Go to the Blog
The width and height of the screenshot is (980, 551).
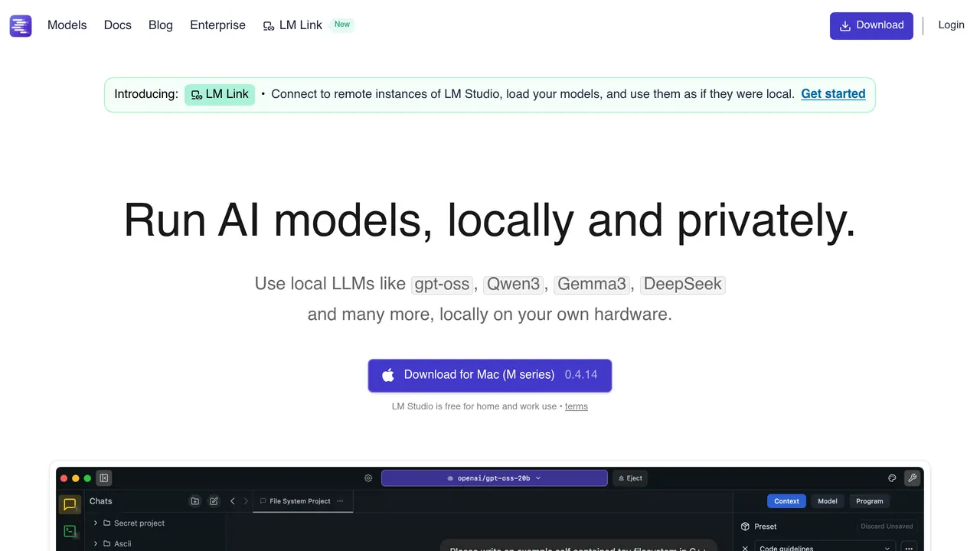point(161,25)
